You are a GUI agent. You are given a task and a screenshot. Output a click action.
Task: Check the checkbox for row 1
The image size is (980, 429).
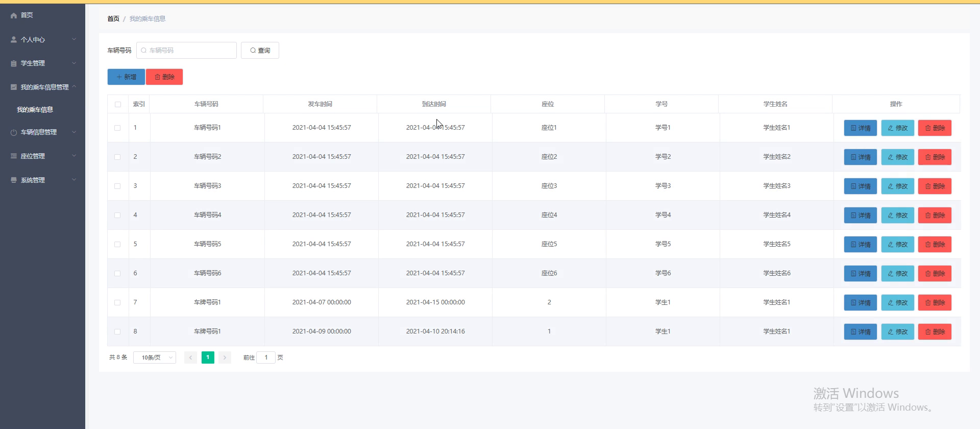point(117,128)
